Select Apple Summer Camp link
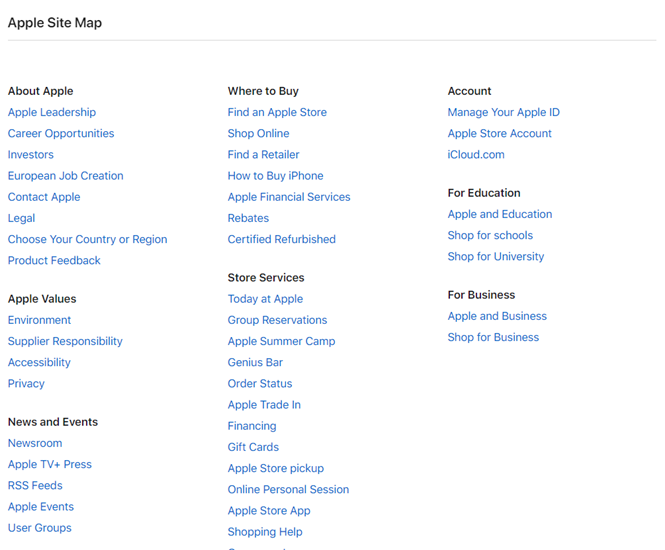Screen dimensions: 665x550 pyautogui.click(x=282, y=341)
